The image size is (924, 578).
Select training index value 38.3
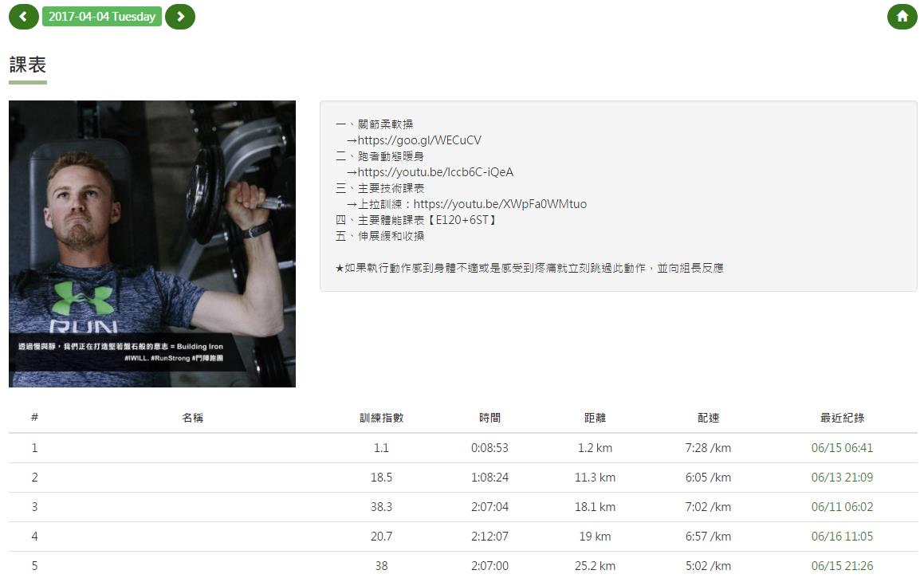pyautogui.click(x=381, y=507)
